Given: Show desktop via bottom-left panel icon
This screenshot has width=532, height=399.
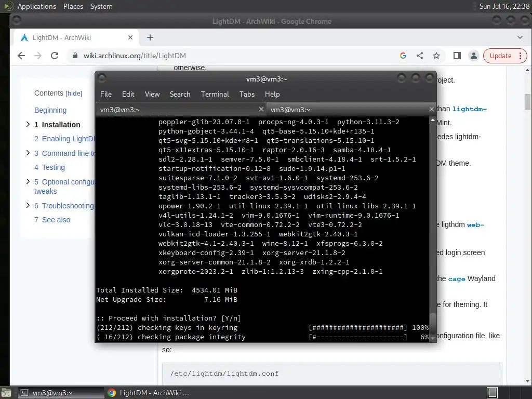Looking at the screenshot, I should coord(6,393).
